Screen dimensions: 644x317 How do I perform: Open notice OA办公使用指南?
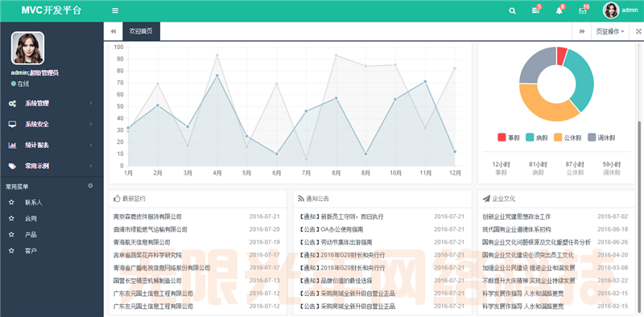click(x=331, y=229)
